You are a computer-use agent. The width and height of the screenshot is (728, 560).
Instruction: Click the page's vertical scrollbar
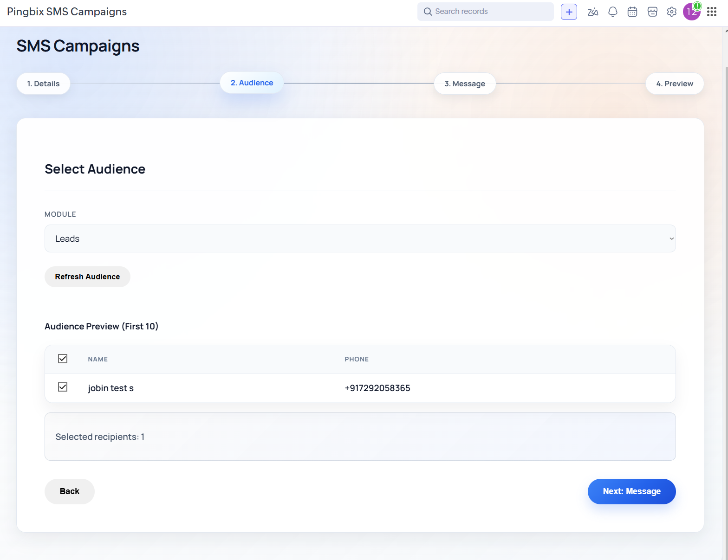[726, 278]
